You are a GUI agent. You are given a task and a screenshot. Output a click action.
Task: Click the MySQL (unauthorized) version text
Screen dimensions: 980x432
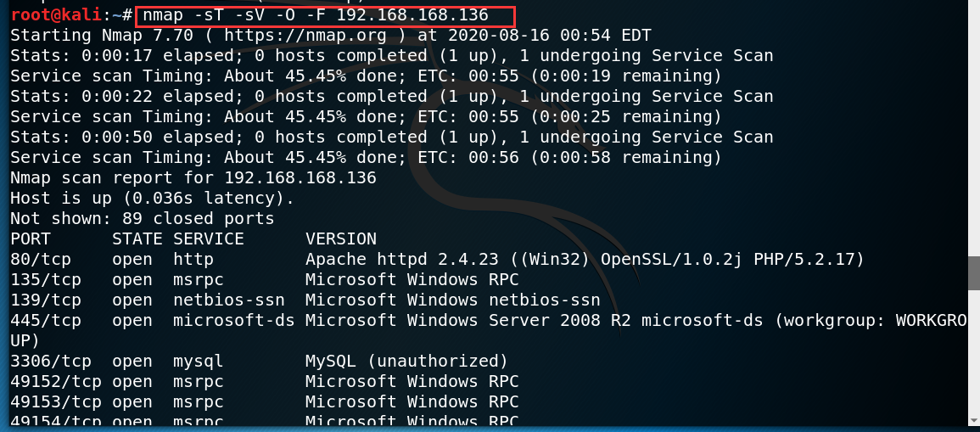406,361
